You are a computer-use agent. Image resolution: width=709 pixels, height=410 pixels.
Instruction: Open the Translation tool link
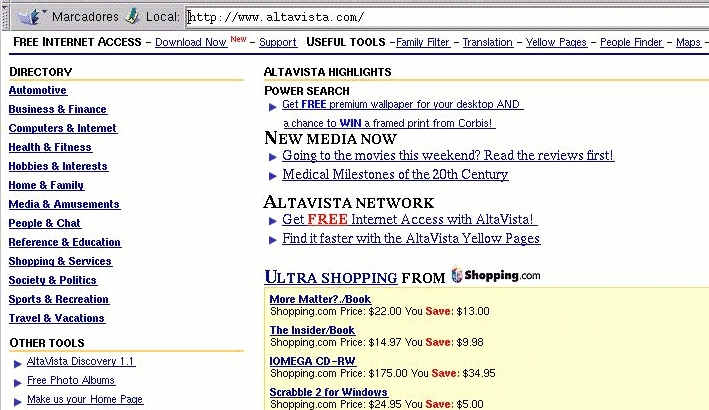487,42
